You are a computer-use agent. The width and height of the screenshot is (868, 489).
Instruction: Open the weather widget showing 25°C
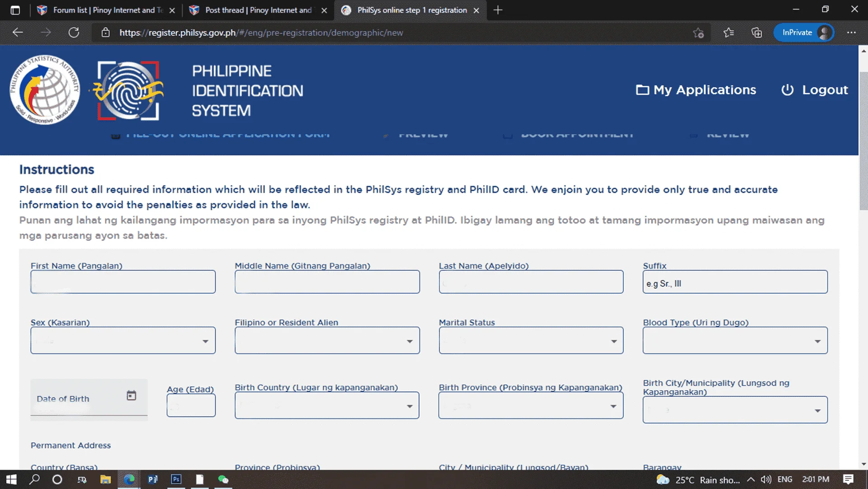(x=698, y=480)
